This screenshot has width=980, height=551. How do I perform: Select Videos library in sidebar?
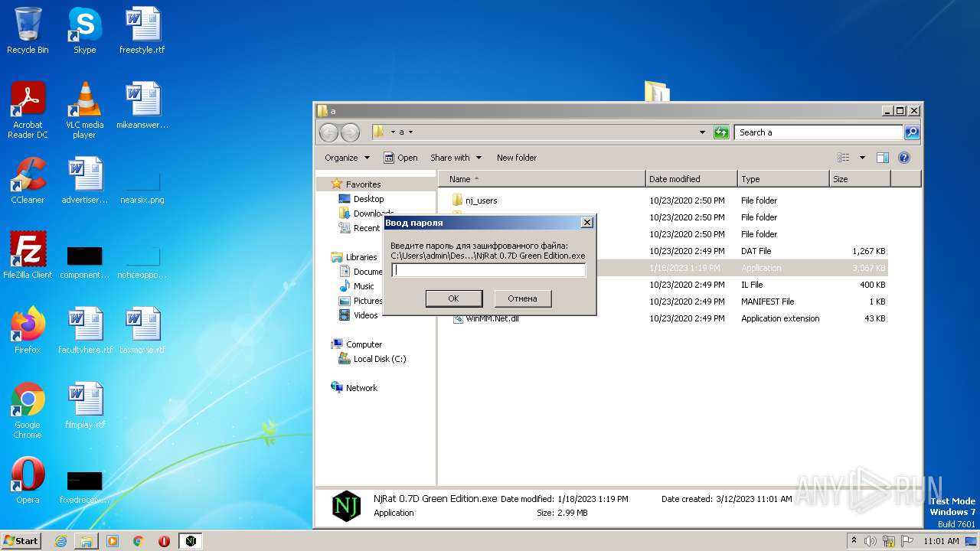(358, 315)
